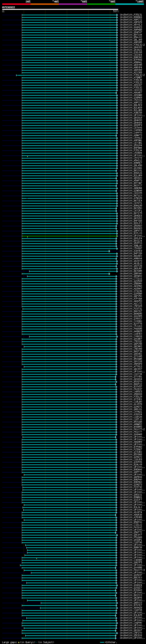Select hit label UniRef100_Q8S919
Viewport: 146px width, 644px height.
pyautogui.click(x=131, y=118)
